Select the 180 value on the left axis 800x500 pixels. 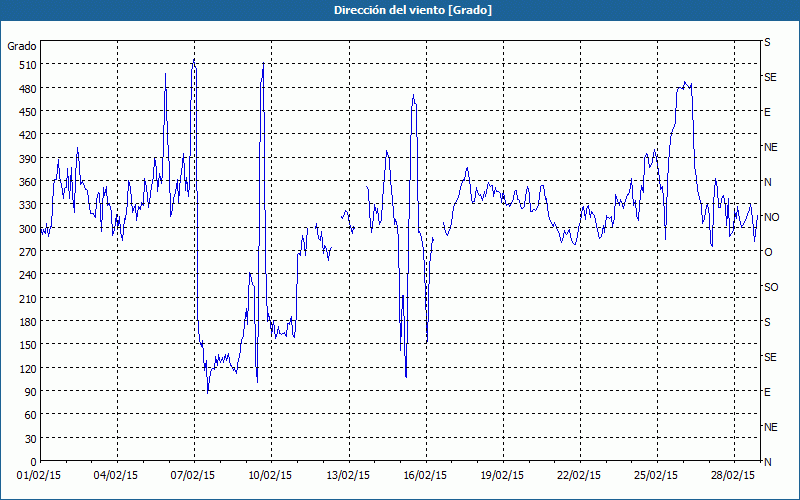pyautogui.click(x=28, y=322)
